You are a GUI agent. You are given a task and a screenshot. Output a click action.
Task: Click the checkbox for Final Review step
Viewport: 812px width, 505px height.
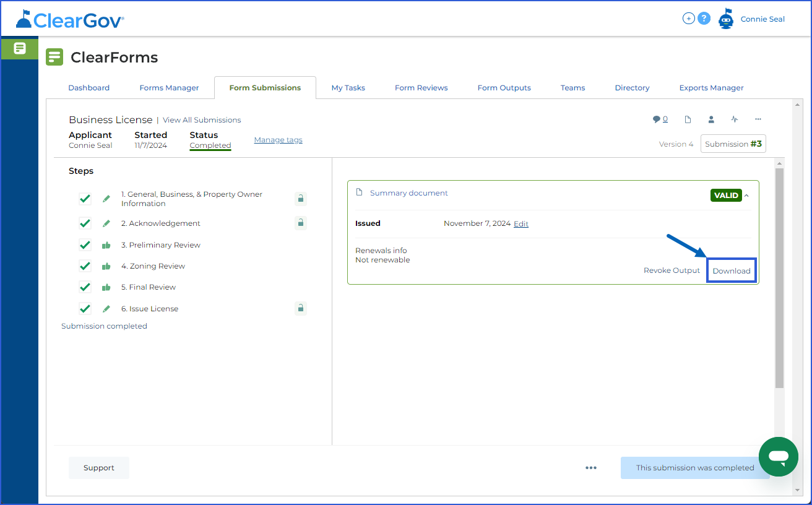tap(85, 287)
